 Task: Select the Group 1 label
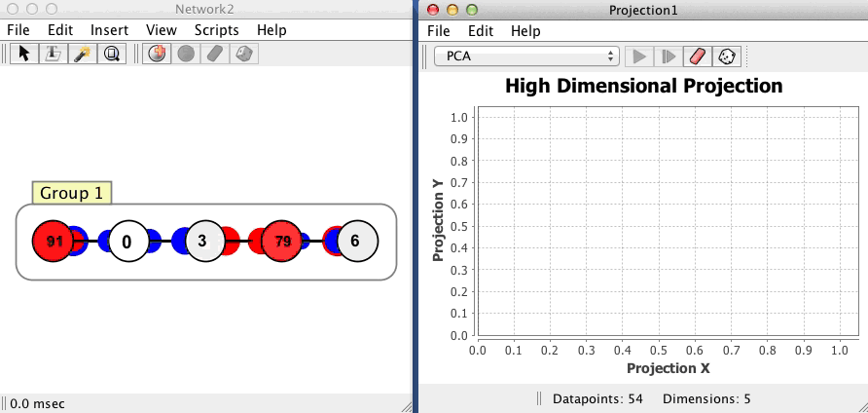click(72, 193)
